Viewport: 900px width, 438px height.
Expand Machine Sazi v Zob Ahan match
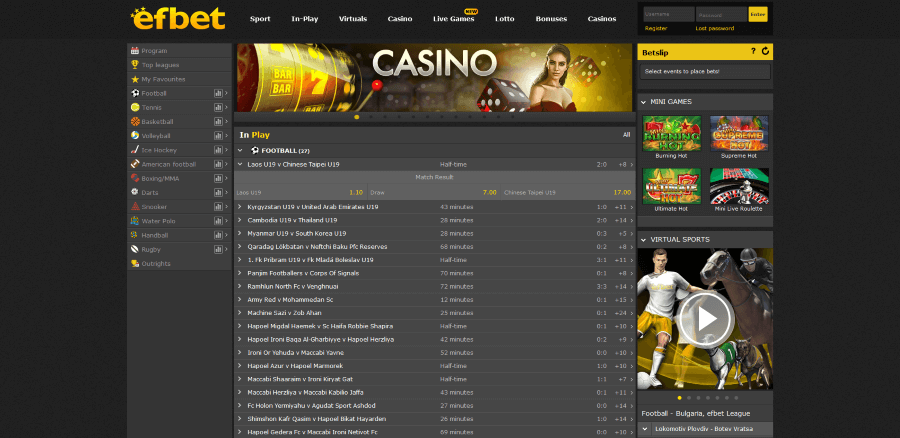pos(240,313)
